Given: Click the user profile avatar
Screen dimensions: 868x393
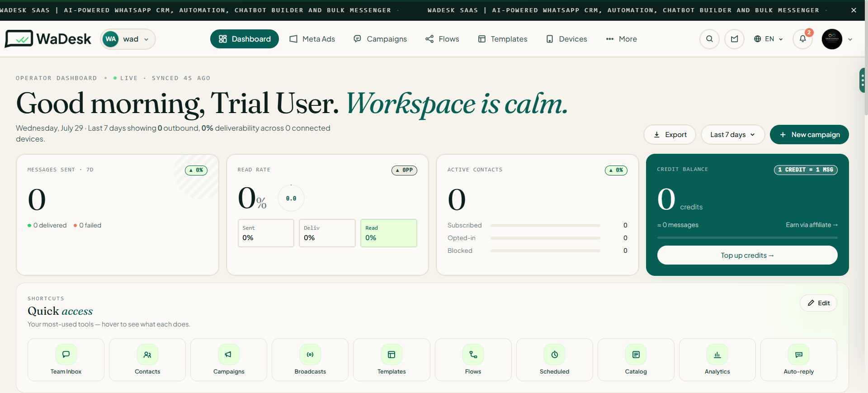Looking at the screenshot, I should click(x=832, y=39).
